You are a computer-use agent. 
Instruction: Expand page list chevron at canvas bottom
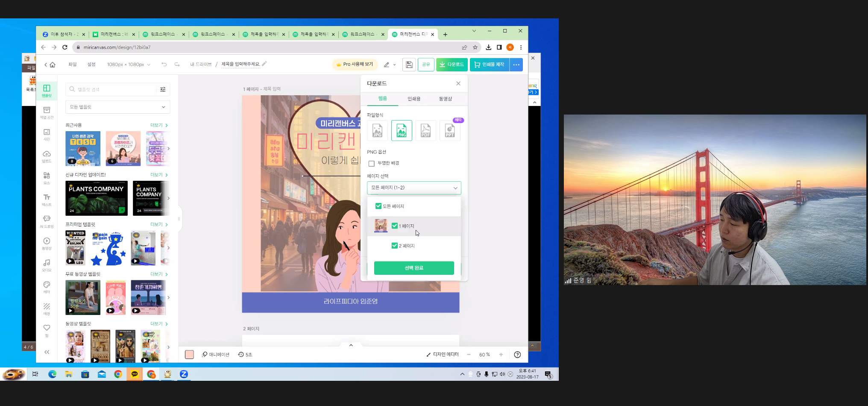351,345
